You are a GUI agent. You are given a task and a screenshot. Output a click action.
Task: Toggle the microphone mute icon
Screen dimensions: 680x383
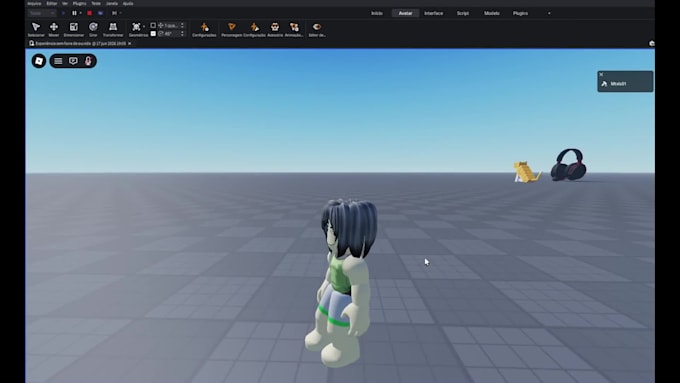pyautogui.click(x=88, y=61)
